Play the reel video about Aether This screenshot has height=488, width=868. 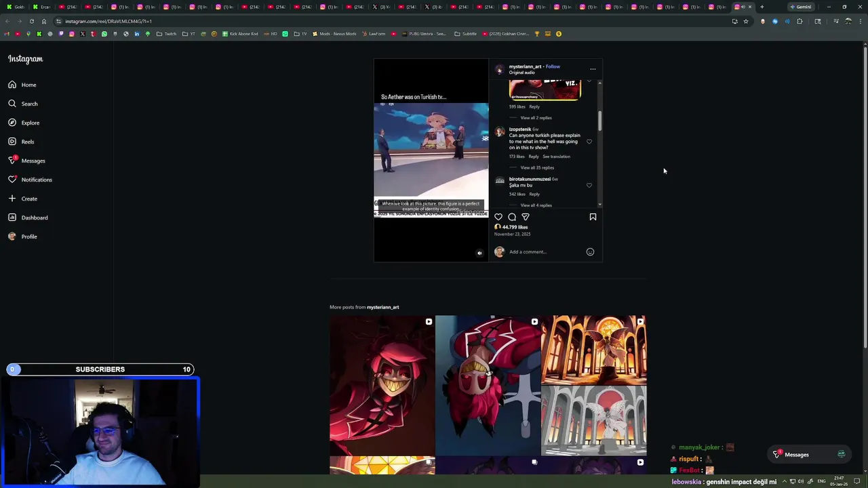point(431,160)
